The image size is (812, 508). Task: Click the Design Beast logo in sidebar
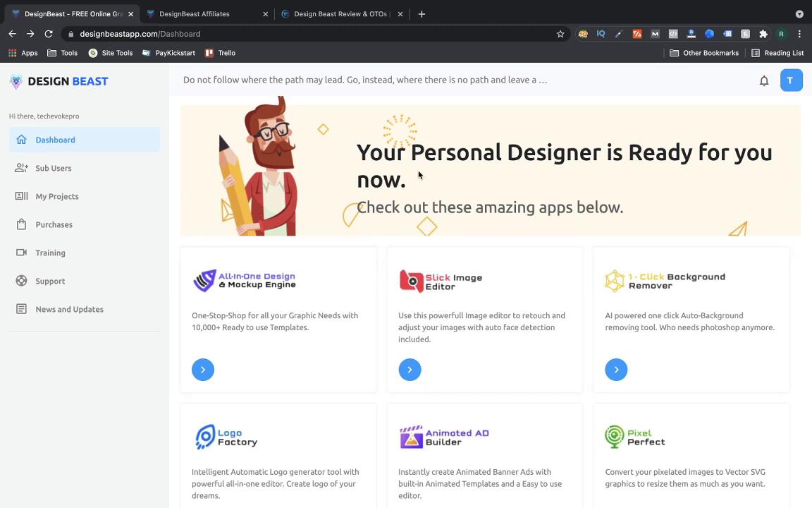point(59,81)
